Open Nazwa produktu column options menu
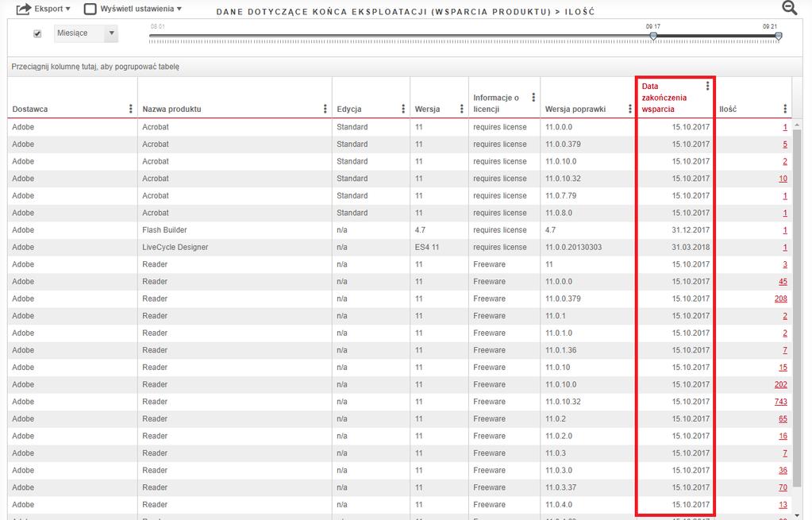The width and height of the screenshot is (812, 520). click(x=325, y=109)
